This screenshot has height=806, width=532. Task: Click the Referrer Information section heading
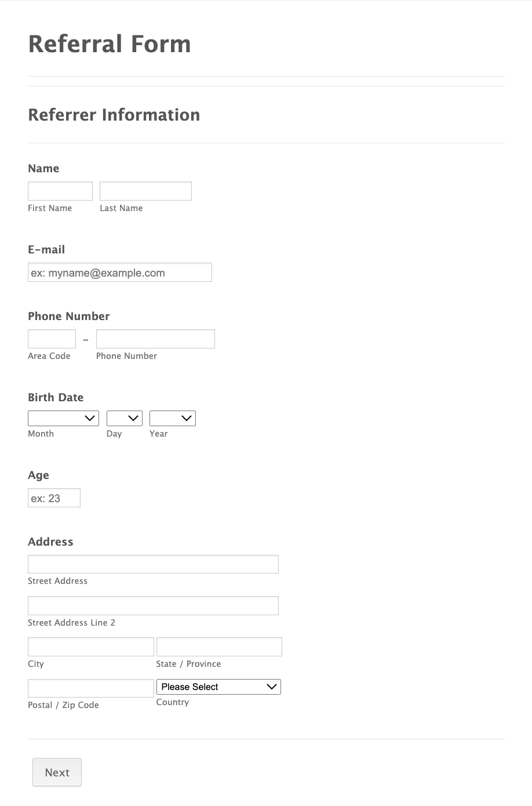pyautogui.click(x=114, y=115)
